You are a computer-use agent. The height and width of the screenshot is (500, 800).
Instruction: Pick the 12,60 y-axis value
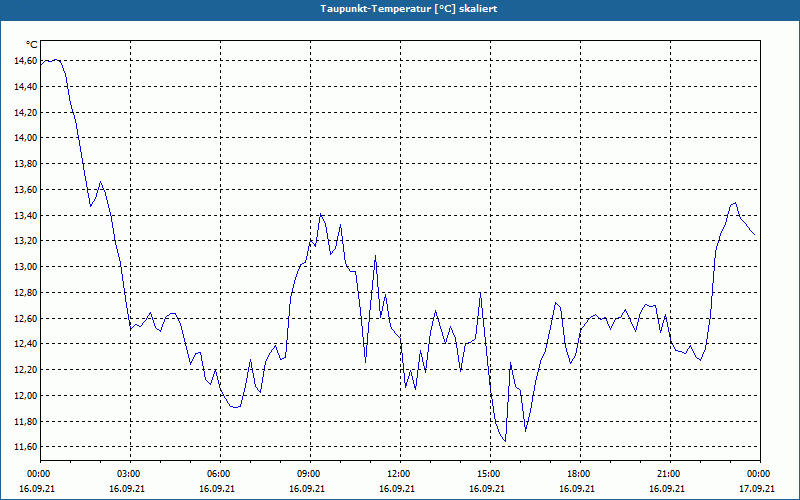coord(26,318)
